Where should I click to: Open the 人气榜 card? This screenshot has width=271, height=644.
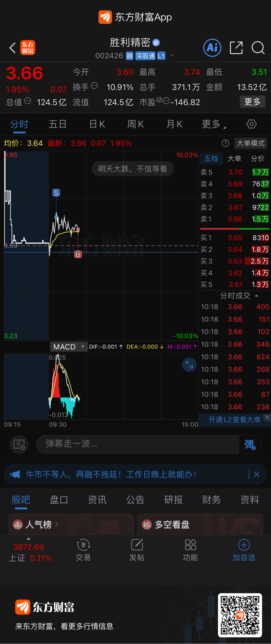tap(71, 524)
